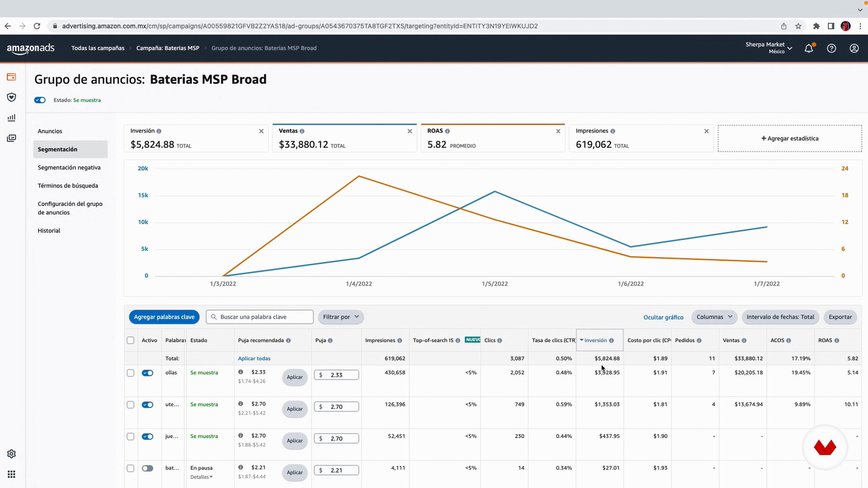Click info icon next to ROAS metric card

[x=447, y=131]
